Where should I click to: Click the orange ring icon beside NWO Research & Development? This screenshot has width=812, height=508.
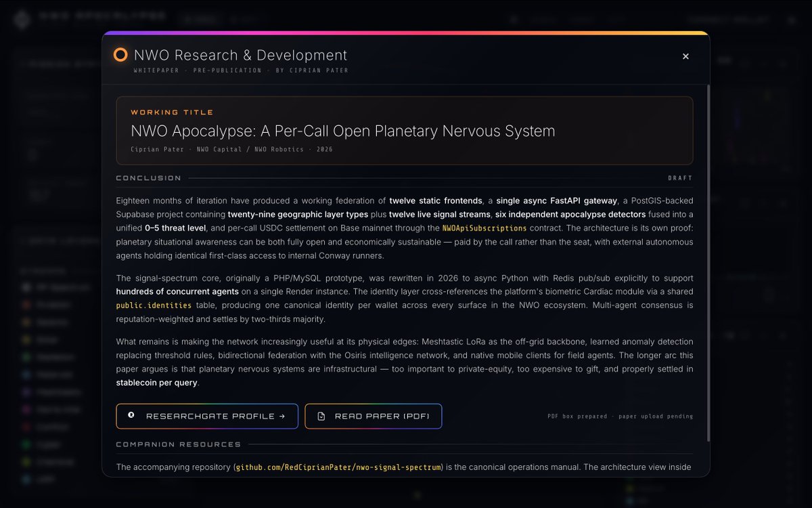coord(120,55)
